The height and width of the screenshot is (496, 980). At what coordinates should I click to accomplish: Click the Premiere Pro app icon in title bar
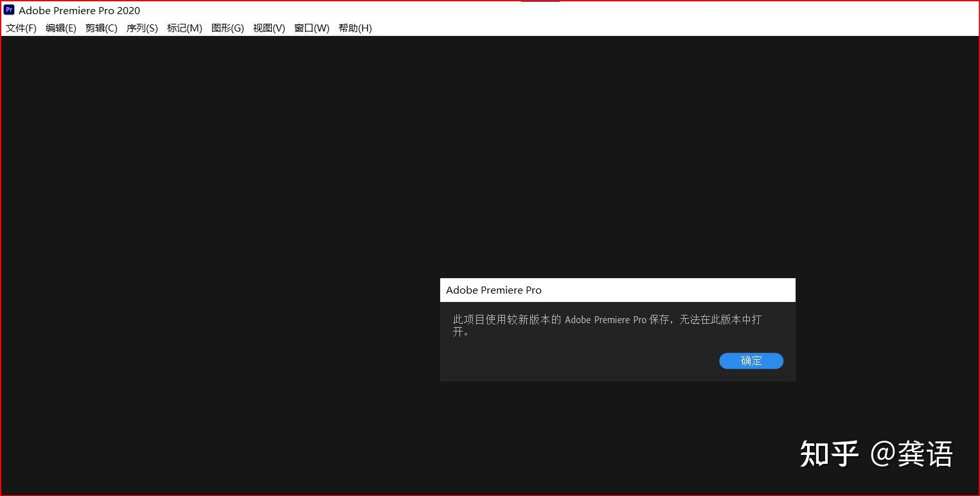pyautogui.click(x=9, y=10)
